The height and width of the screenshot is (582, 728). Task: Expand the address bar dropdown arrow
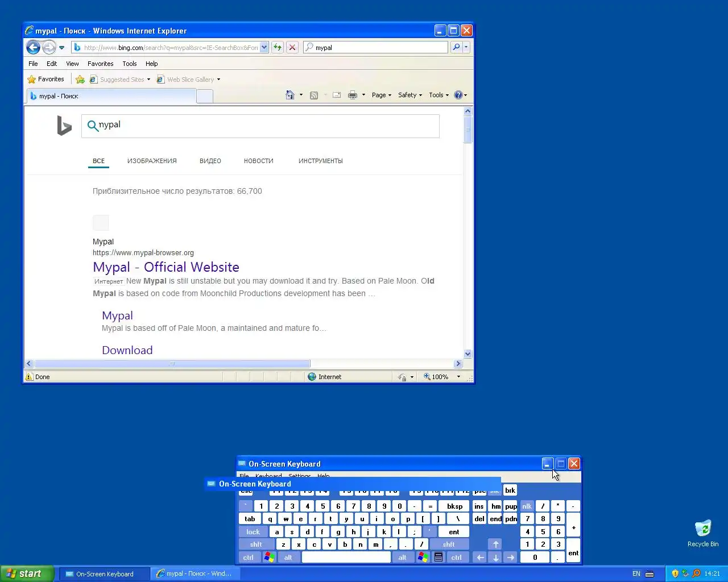(264, 47)
